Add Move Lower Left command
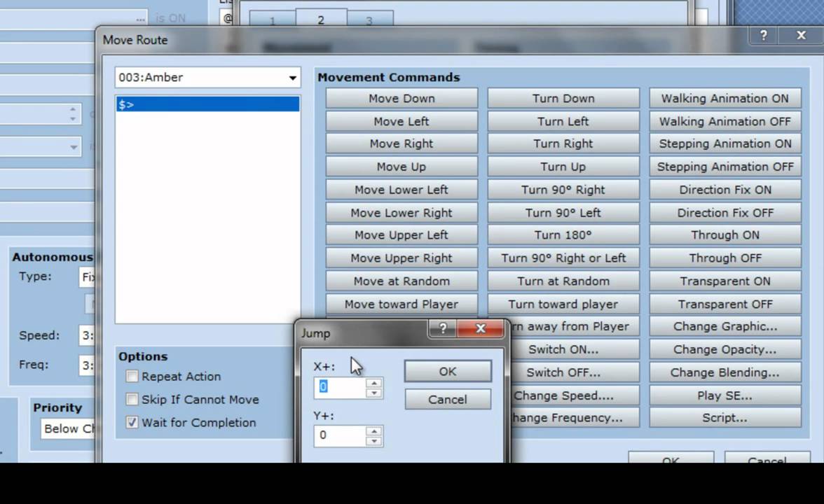 tap(401, 190)
